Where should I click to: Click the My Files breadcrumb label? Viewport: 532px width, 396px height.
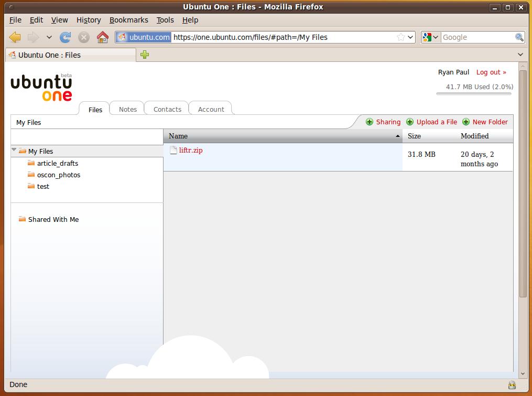coord(28,123)
